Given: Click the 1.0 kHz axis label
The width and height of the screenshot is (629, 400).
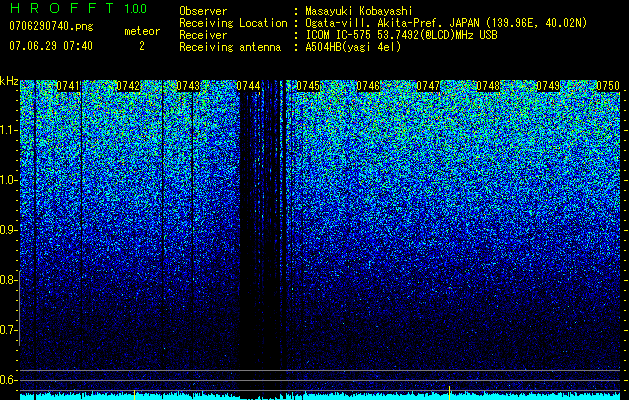Looking at the screenshot, I should (x=9, y=181).
